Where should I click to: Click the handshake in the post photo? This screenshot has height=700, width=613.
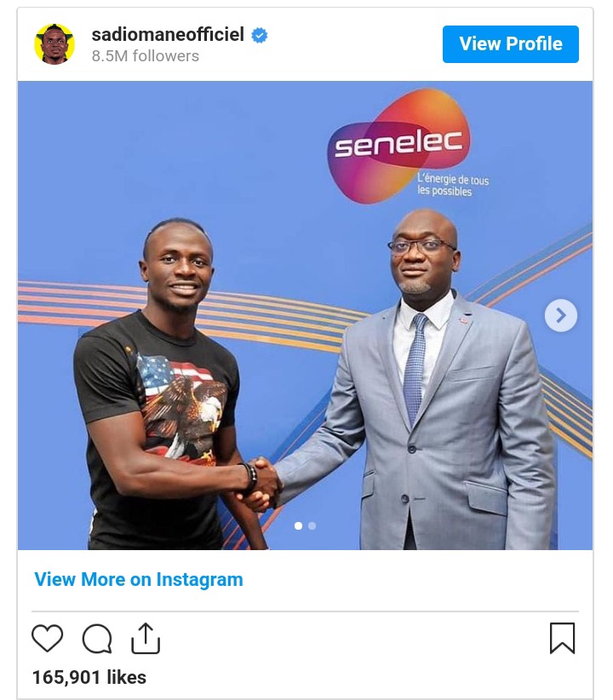pyautogui.click(x=260, y=485)
